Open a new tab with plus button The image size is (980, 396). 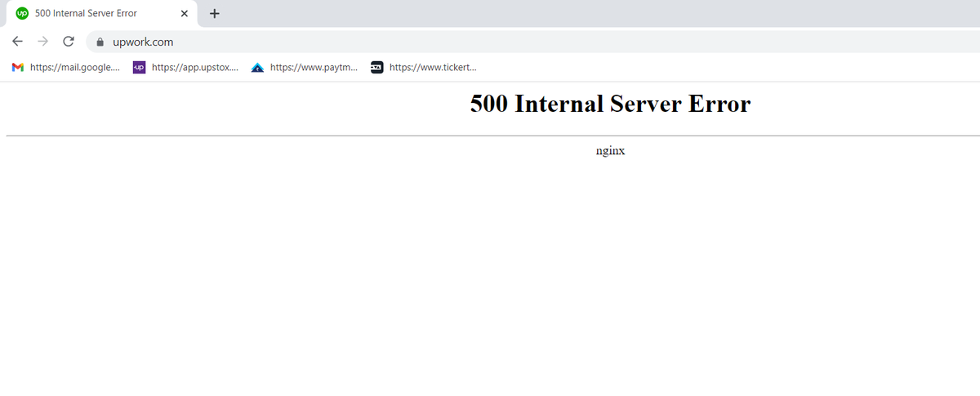[215, 13]
